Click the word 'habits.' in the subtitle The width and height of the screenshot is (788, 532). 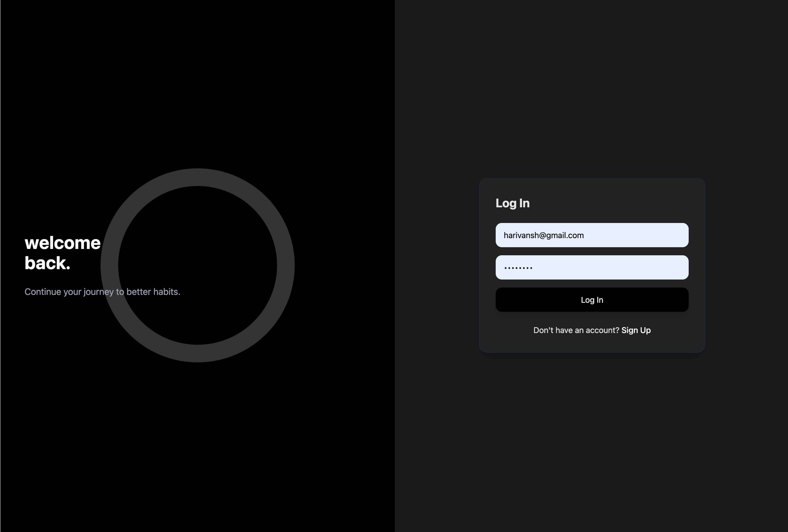point(166,292)
